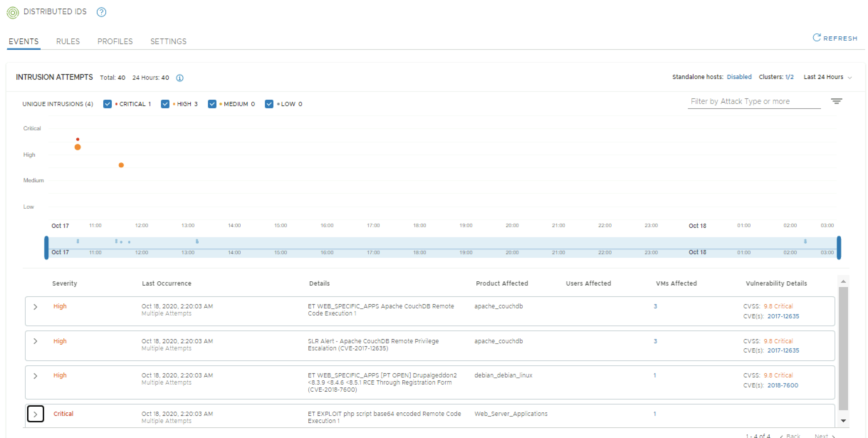
Task: Open CVE 2018-7600 link
Action: click(783, 385)
